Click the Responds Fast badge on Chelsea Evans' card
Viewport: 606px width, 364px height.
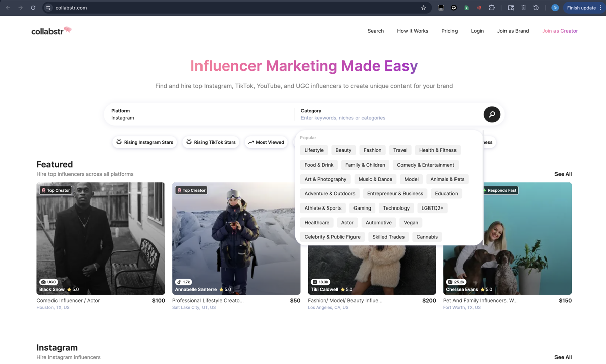(500, 190)
